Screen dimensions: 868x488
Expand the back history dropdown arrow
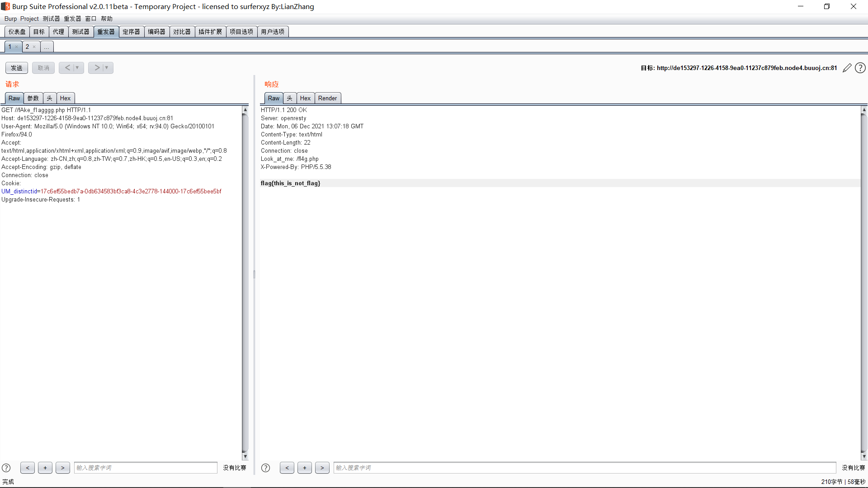77,68
